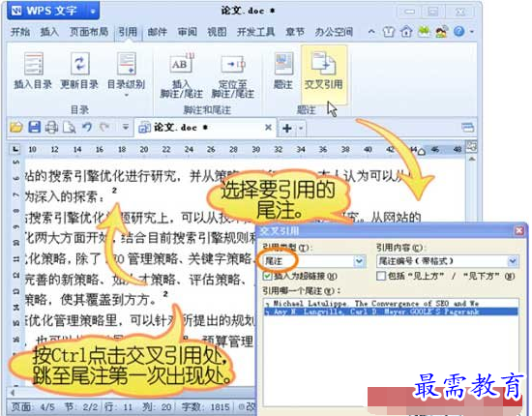This screenshot has width=532, height=416.
Task: Switch to the 开始 (Home) ribbon tab
Action: coord(20,32)
